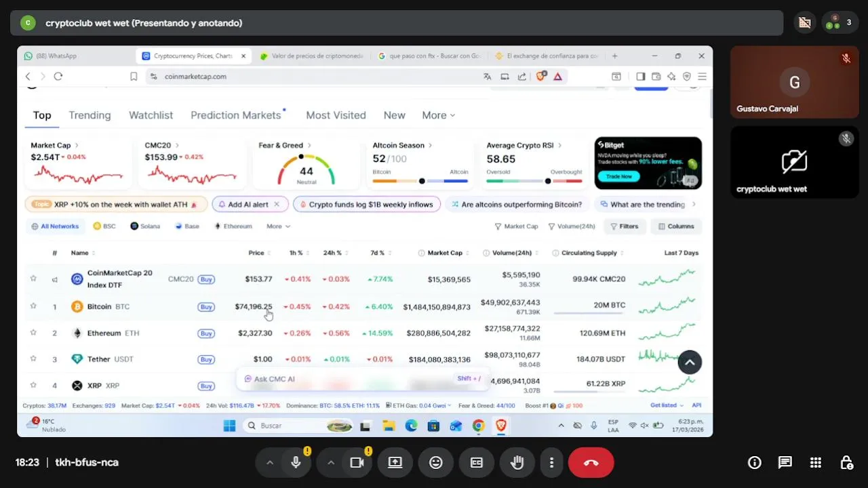
Task: Open the emoji reactions button
Action: [x=435, y=462]
